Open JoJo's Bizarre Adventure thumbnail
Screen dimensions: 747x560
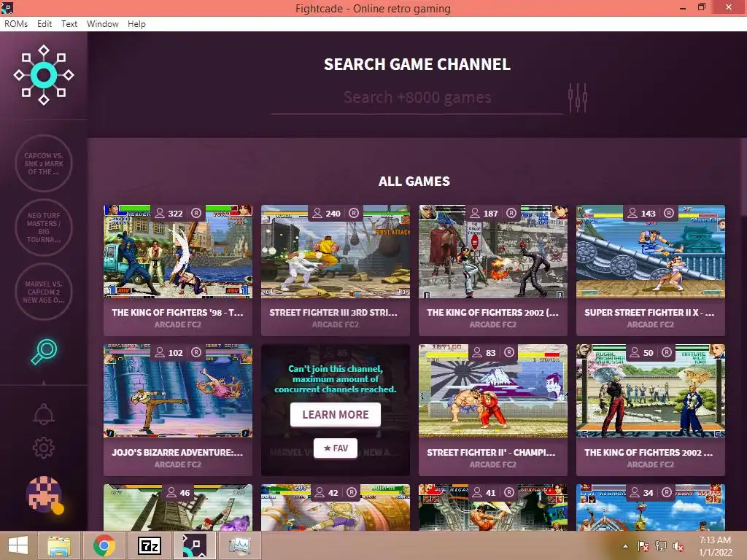tap(178, 391)
